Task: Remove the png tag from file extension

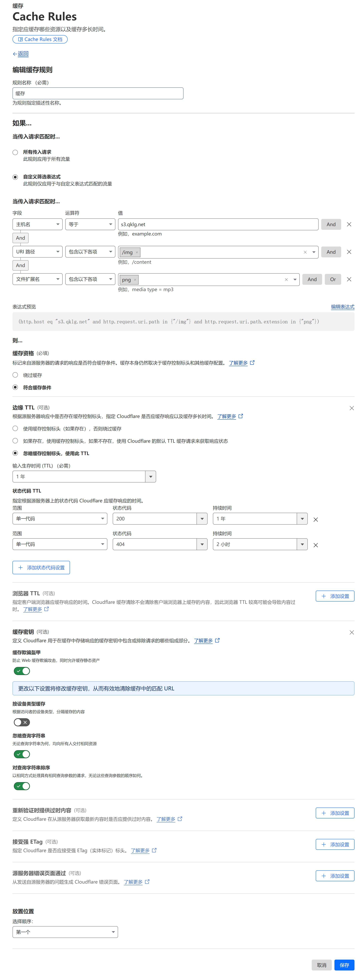Action: 135,280
